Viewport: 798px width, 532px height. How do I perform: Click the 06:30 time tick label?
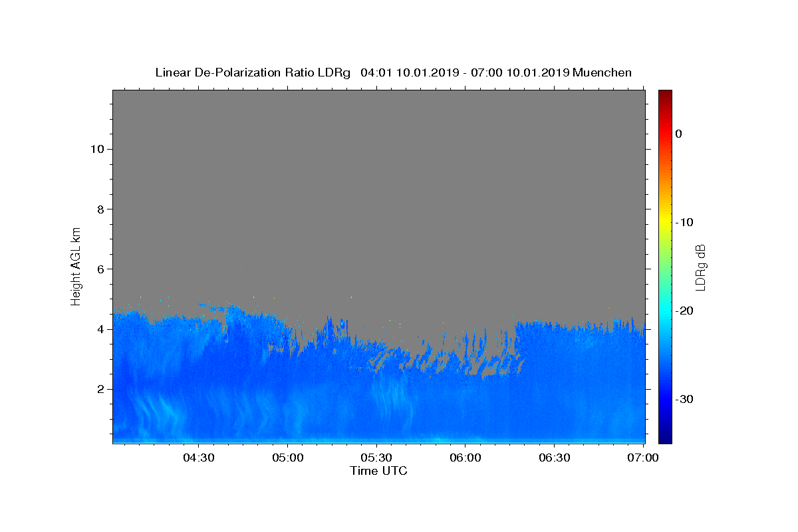[554, 458]
